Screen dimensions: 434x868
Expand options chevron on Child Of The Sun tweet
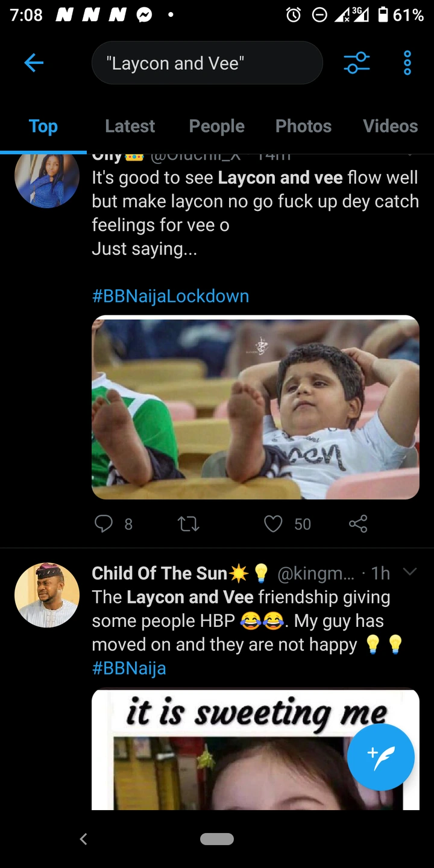(x=410, y=571)
